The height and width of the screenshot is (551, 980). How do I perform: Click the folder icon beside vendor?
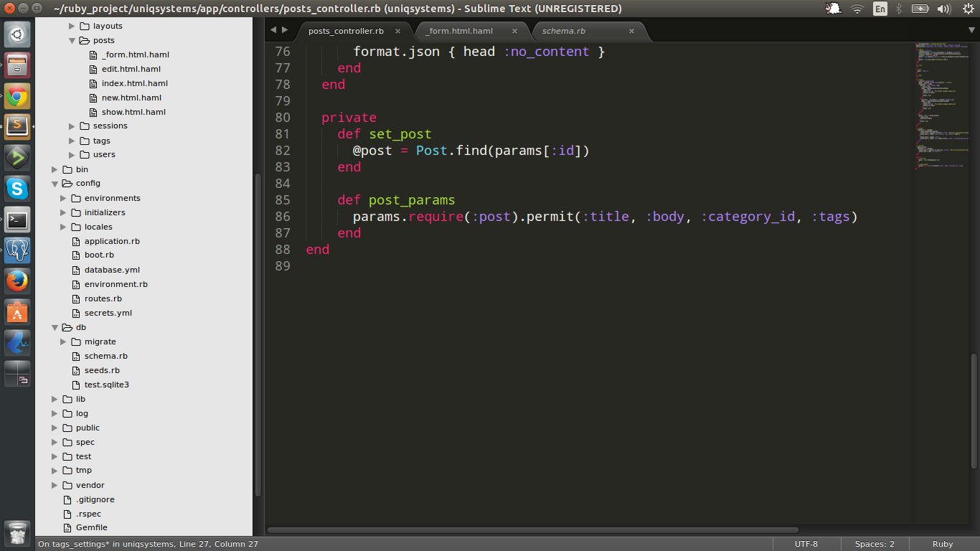(67, 485)
